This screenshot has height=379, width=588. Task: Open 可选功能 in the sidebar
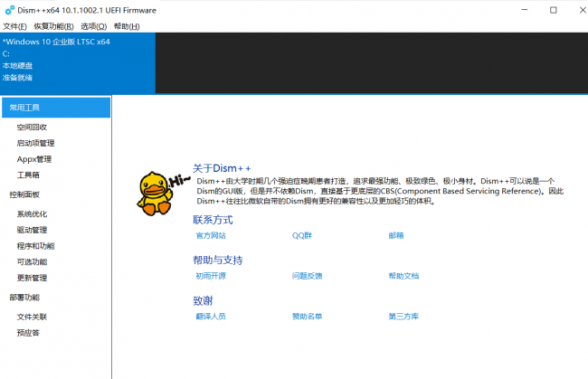tap(32, 261)
